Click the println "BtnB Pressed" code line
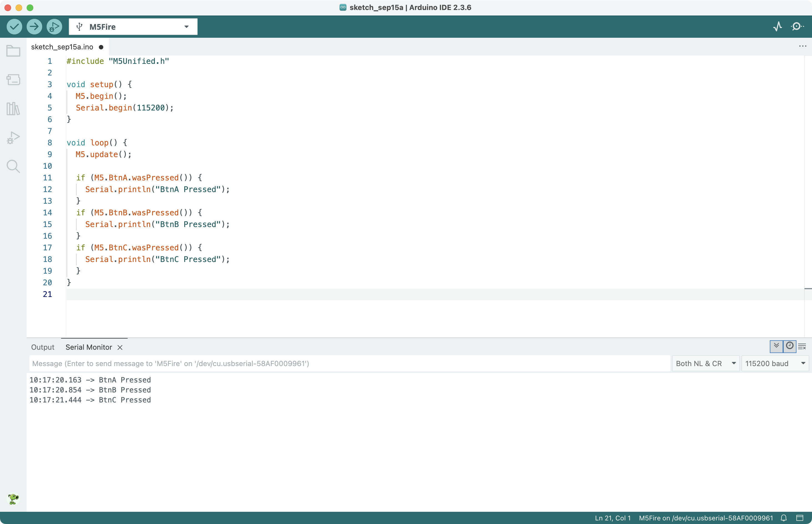Screen dimensions: 812x524 158,224
